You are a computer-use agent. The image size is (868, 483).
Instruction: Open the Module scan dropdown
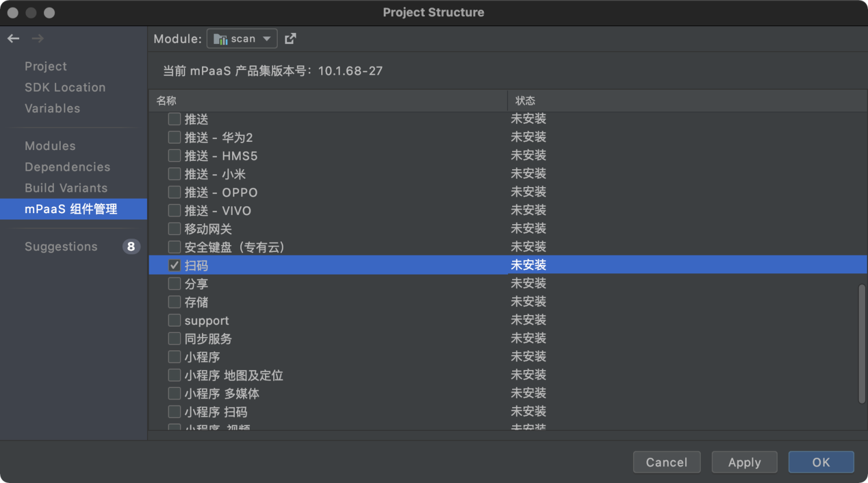click(x=242, y=39)
